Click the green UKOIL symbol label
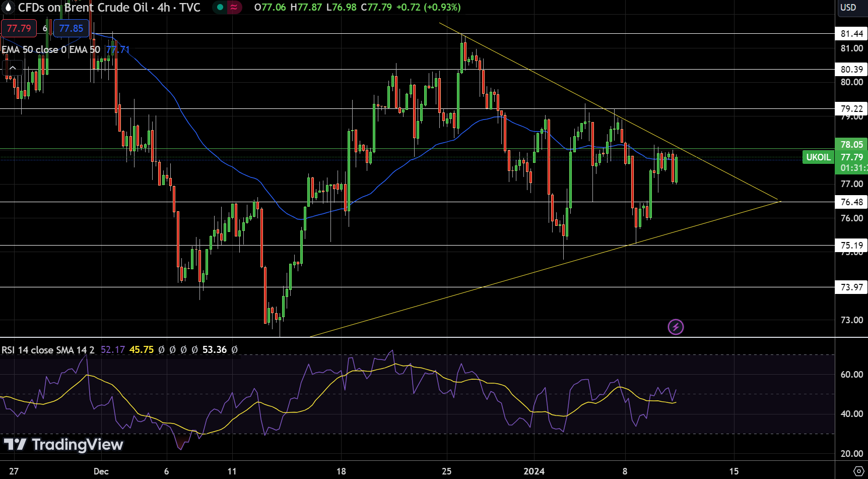 click(818, 157)
